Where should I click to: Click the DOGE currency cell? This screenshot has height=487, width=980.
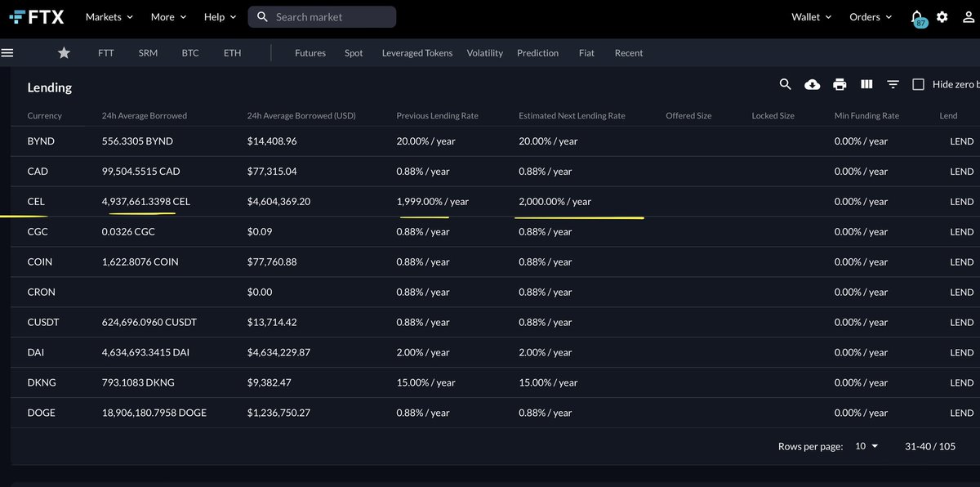point(41,413)
